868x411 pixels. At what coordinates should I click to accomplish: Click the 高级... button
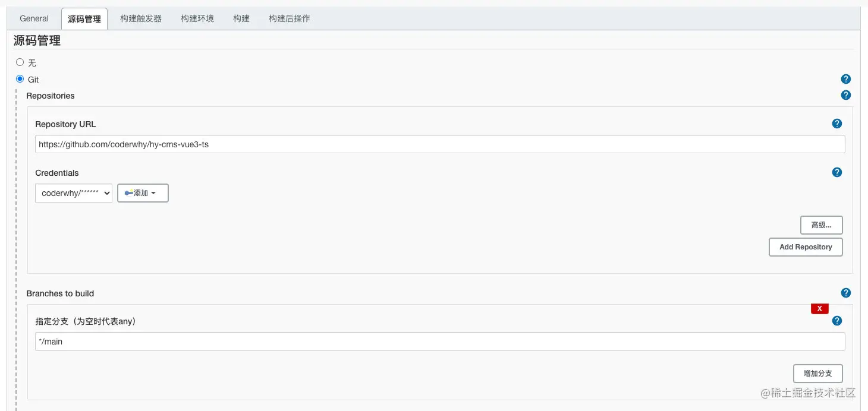coord(822,225)
